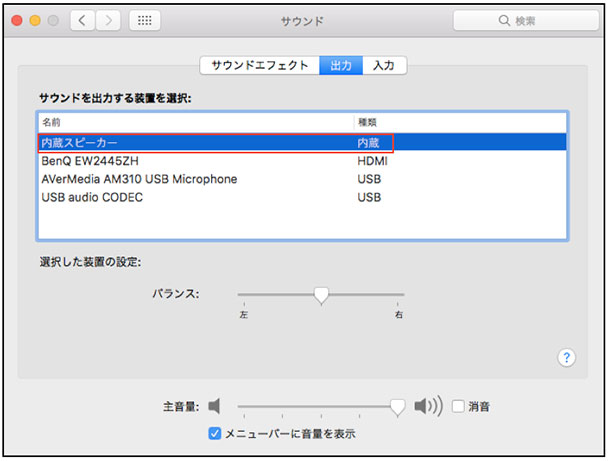Open the 入力 tab
The image size is (610, 461).
[384, 65]
